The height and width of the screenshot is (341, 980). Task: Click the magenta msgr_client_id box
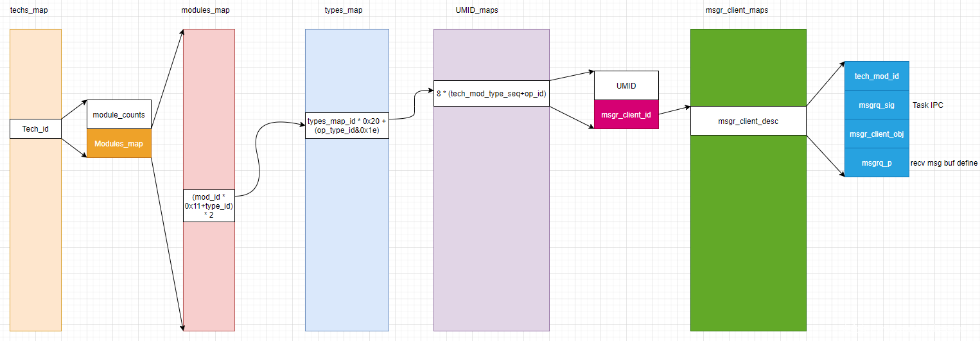(x=626, y=114)
